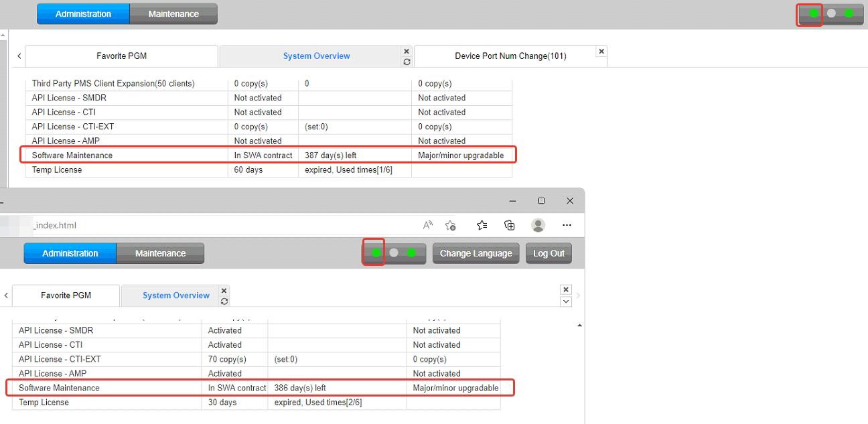Open the browser Settings and more ellipsis menu
Screen dimensions: 868x424
(x=567, y=225)
